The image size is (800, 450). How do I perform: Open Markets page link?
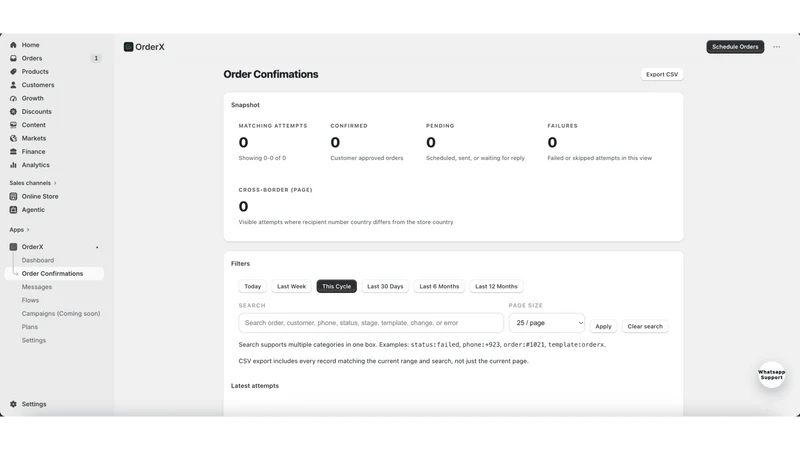[x=34, y=138]
